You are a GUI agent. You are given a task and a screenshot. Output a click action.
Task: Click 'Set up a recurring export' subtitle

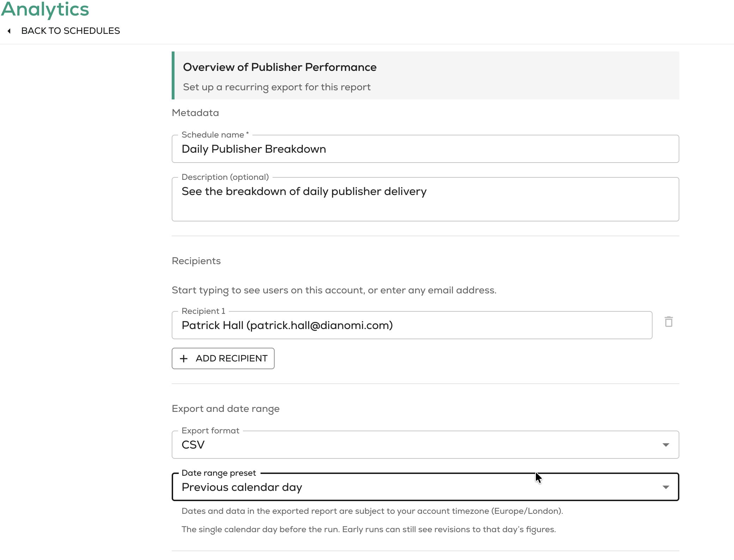[x=277, y=87]
